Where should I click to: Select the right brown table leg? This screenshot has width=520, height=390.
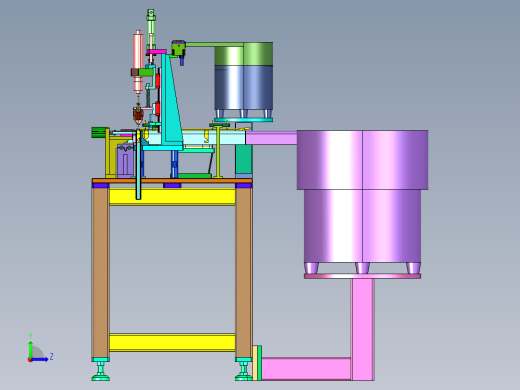244,273
